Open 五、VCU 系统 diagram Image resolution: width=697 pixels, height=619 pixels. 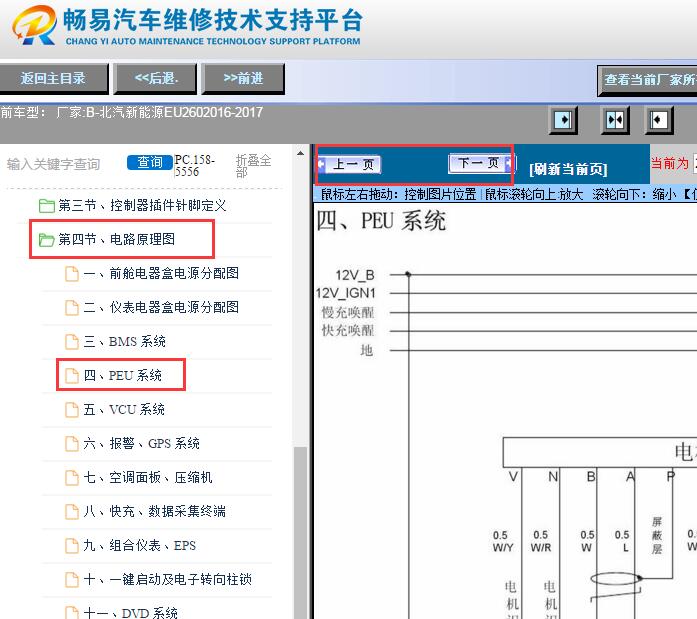tap(124, 410)
